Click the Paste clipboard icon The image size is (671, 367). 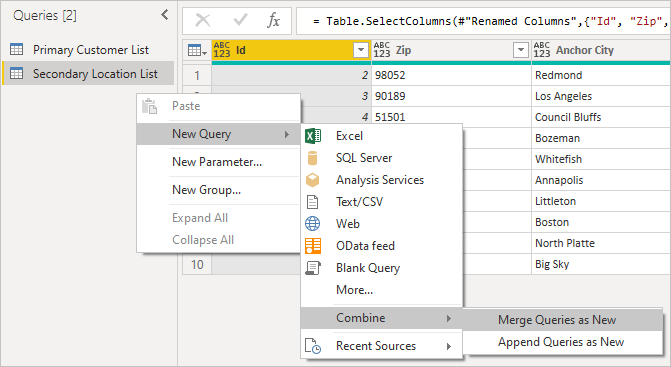[149, 106]
